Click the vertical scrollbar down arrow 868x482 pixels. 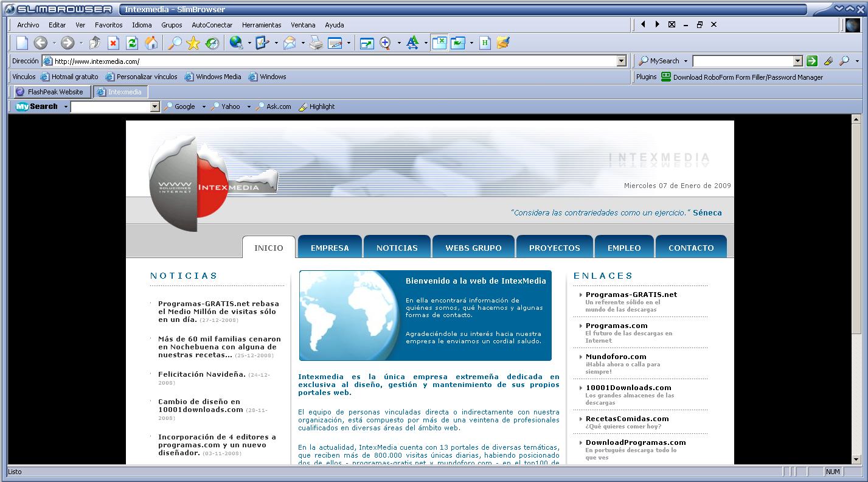[x=856, y=459]
